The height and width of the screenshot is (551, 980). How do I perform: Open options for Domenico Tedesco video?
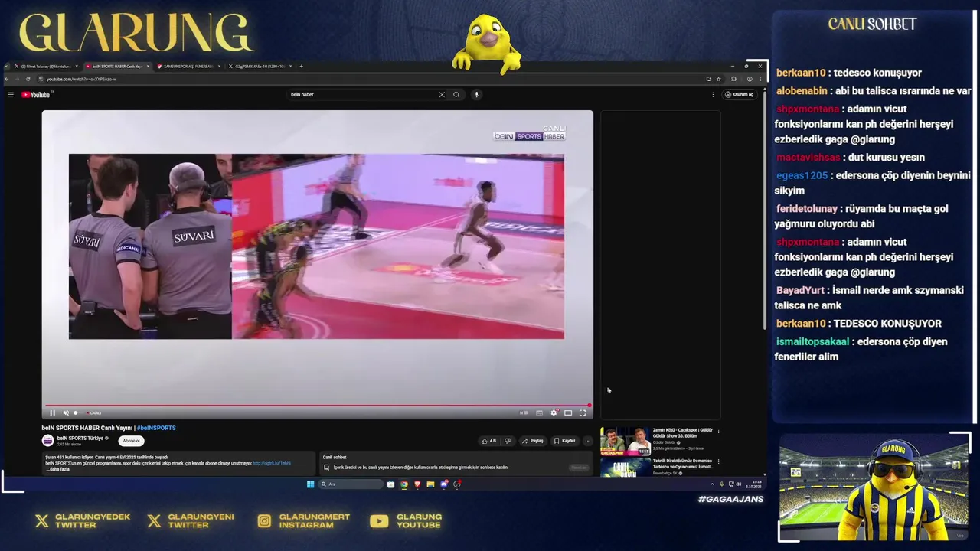[718, 461]
